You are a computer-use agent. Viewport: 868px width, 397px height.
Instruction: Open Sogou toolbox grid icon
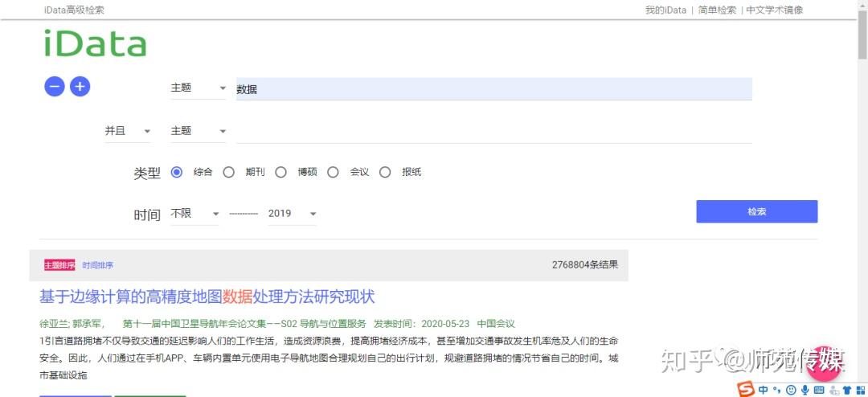point(860,390)
